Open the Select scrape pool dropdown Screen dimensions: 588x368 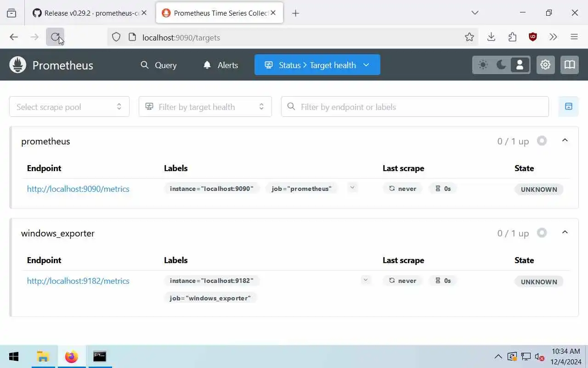point(69,107)
